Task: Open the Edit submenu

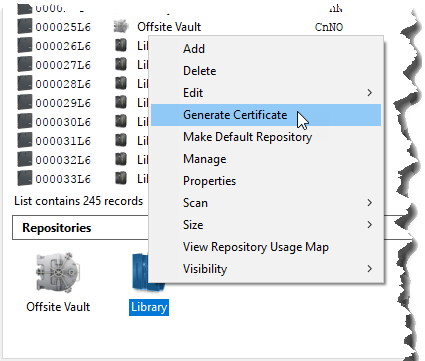Action: (266, 93)
